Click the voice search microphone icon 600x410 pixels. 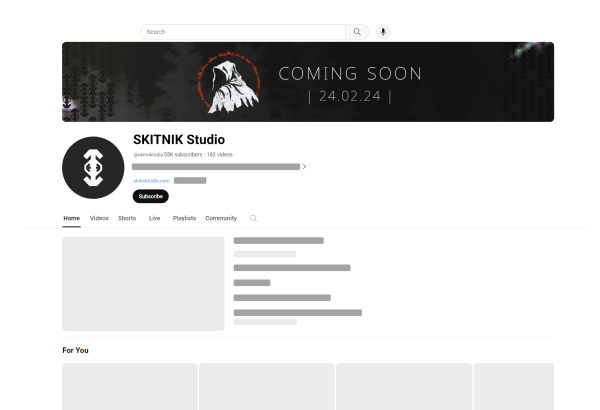point(382,32)
